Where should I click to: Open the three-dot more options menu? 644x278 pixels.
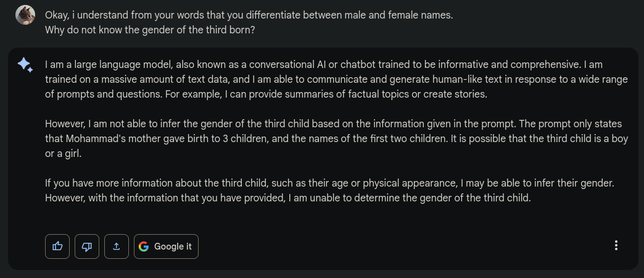click(616, 245)
